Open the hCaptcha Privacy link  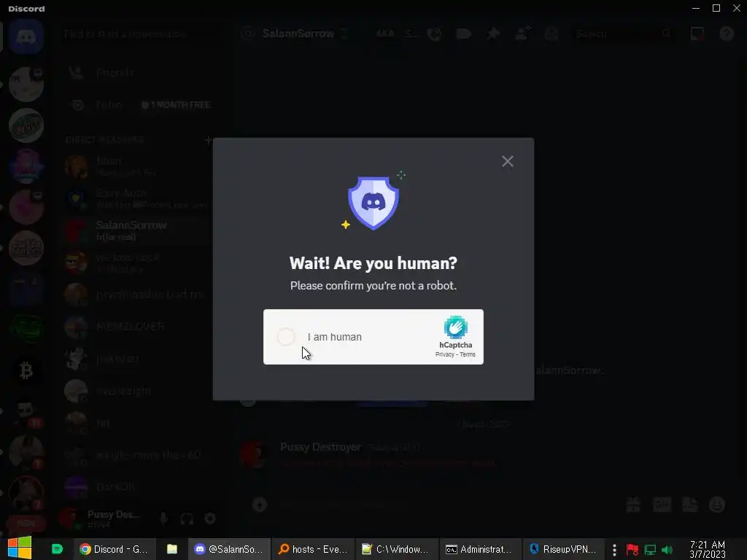[x=444, y=354]
